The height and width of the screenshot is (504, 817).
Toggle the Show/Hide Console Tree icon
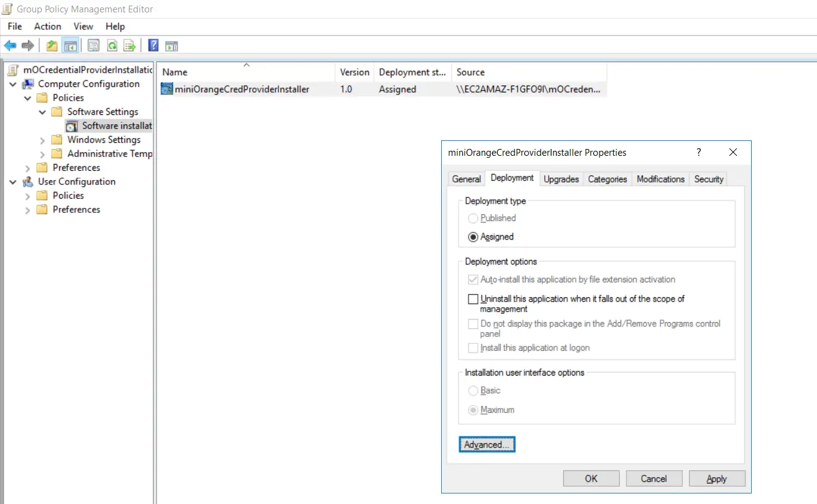coord(70,45)
